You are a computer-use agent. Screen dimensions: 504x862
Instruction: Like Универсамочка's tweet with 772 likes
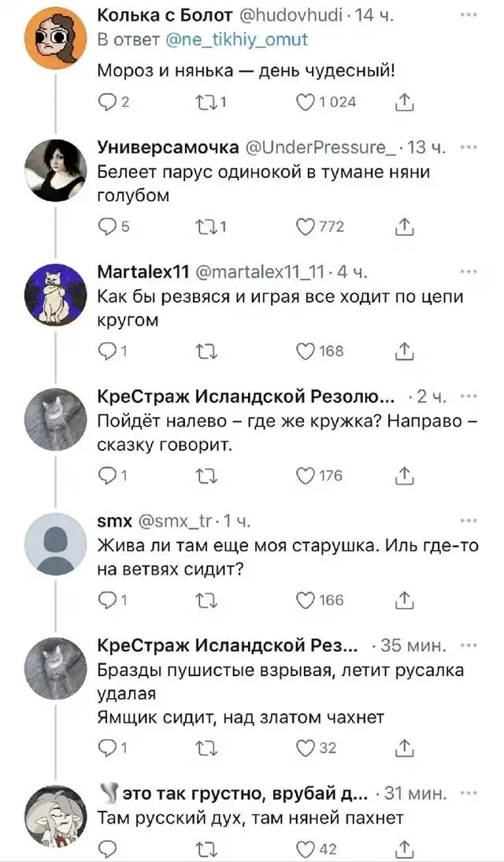pyautogui.click(x=302, y=227)
